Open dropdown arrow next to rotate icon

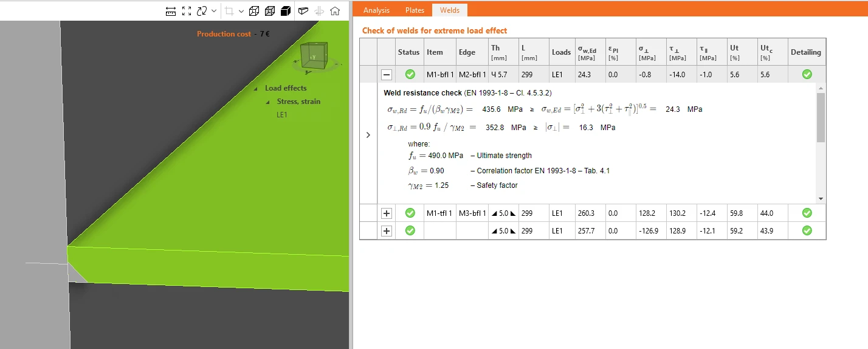pos(214,10)
